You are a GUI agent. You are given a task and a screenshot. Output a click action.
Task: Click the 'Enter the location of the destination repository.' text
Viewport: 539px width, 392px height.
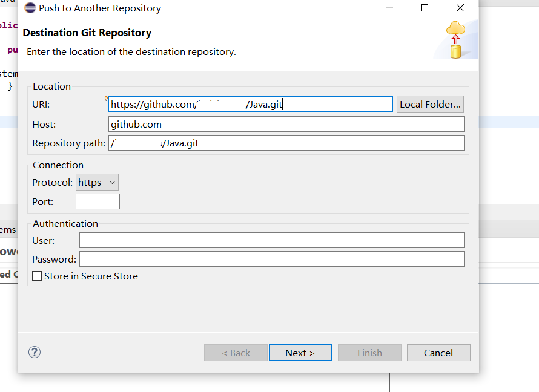click(x=131, y=52)
